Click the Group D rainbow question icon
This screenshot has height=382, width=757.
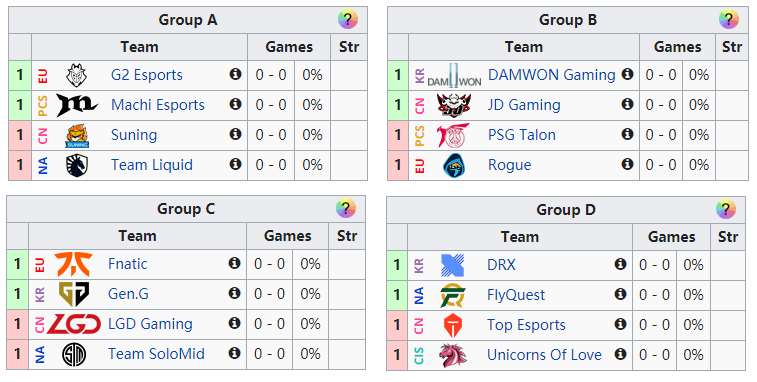[x=726, y=209]
